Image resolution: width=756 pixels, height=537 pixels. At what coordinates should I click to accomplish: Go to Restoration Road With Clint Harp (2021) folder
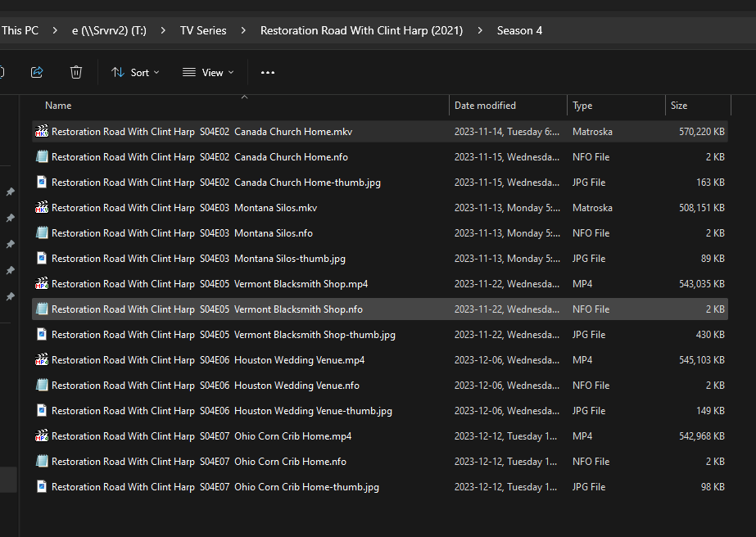(361, 31)
